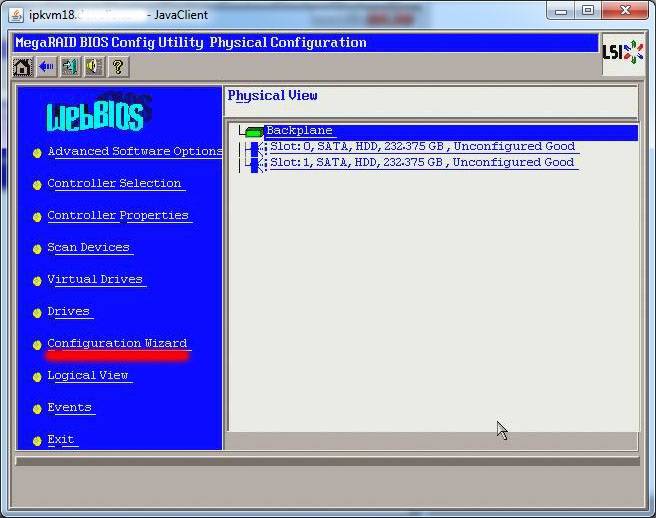Click the yellow bullet beside Exit
656x518 pixels.
point(37,441)
